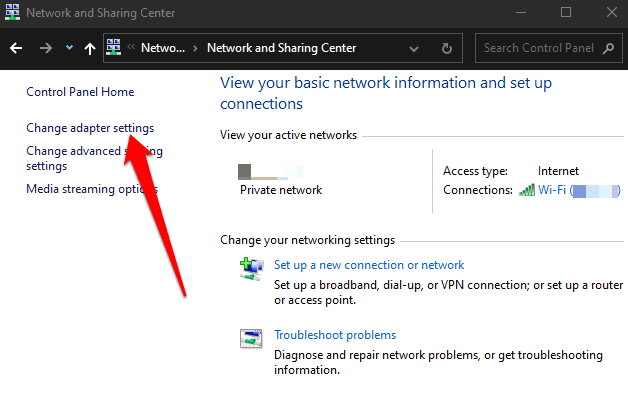Click the Back navigation arrow
Viewport: 628px width, 418px height.
[16, 48]
